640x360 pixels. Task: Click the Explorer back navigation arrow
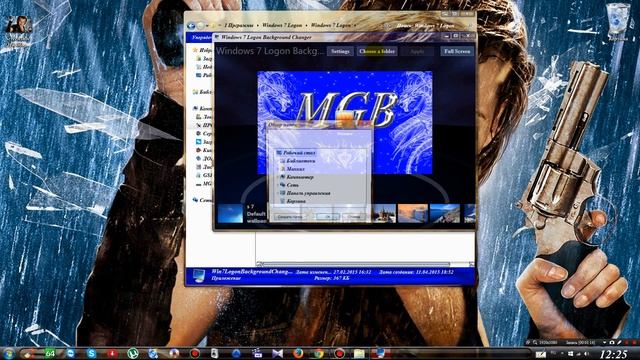pos(191,25)
